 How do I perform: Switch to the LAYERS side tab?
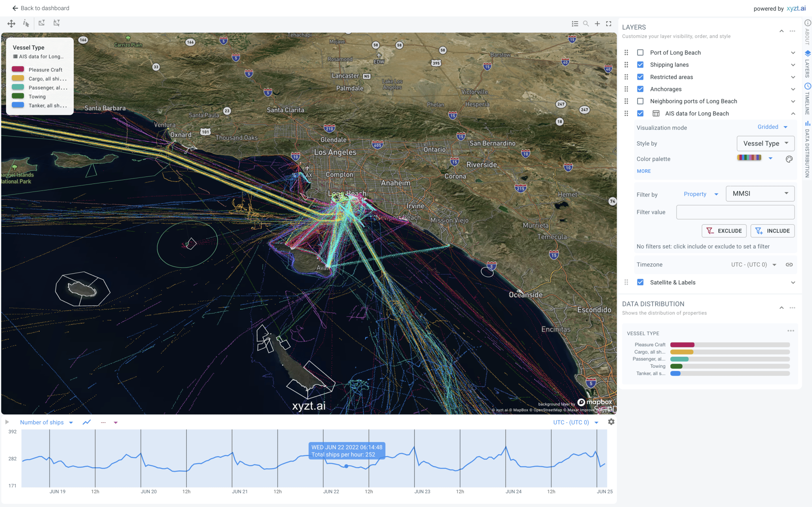[x=807, y=68]
